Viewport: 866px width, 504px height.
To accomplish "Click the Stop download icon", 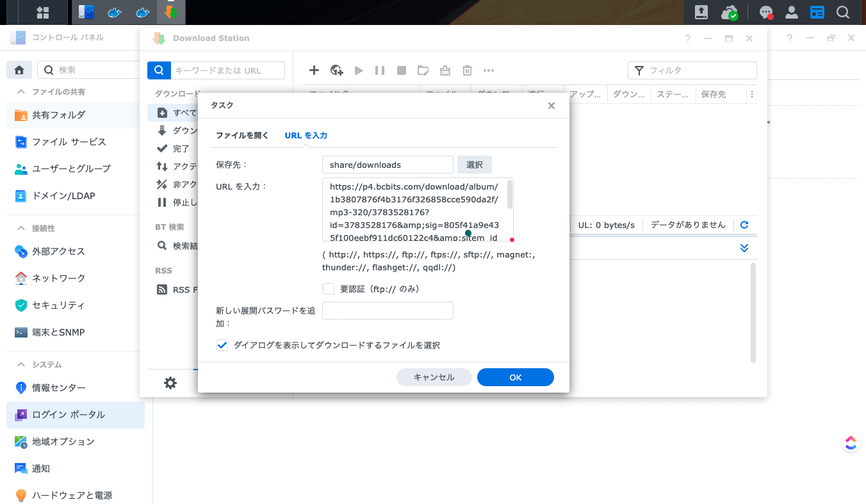I will click(401, 70).
